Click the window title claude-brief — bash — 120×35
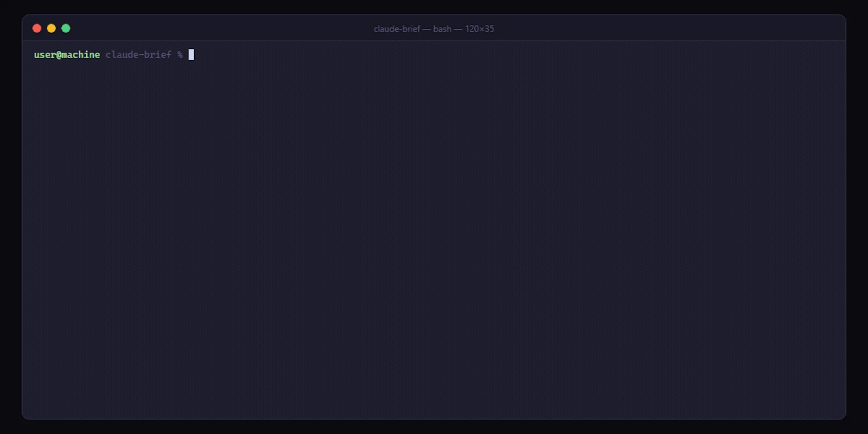Image resolution: width=868 pixels, height=434 pixels. tap(434, 29)
